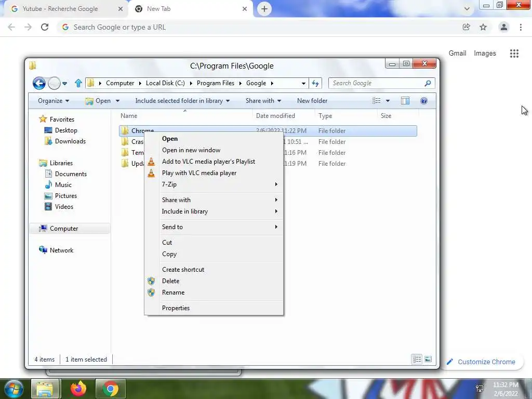The height and width of the screenshot is (399, 532).
Task: Open the Documents library
Action: tap(71, 174)
